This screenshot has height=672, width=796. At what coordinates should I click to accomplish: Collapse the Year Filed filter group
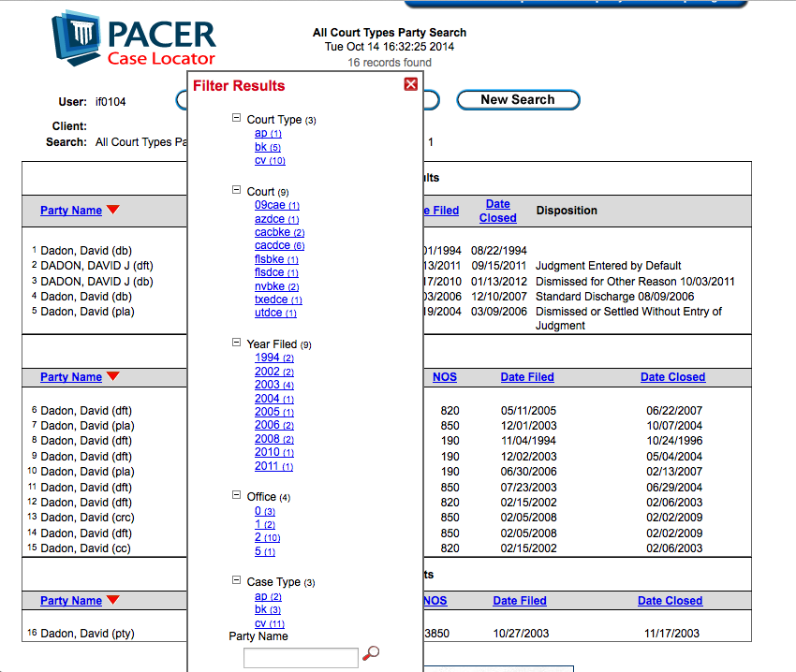[x=236, y=343]
